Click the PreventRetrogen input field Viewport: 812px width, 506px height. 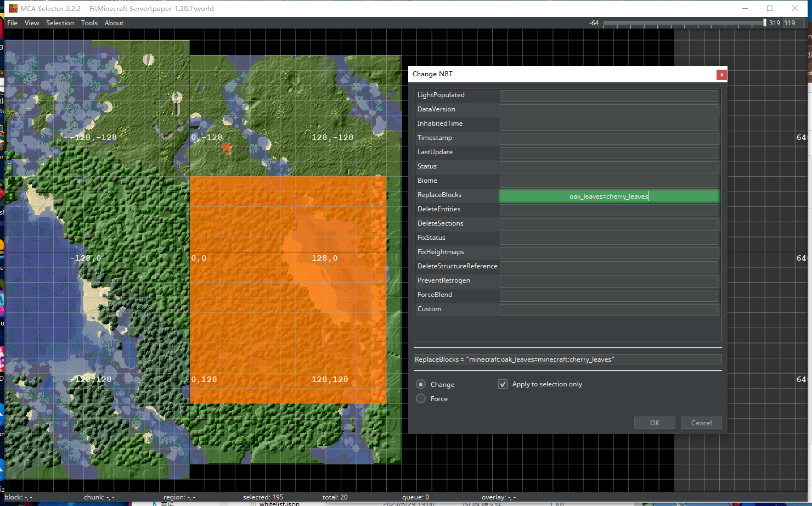coord(608,281)
